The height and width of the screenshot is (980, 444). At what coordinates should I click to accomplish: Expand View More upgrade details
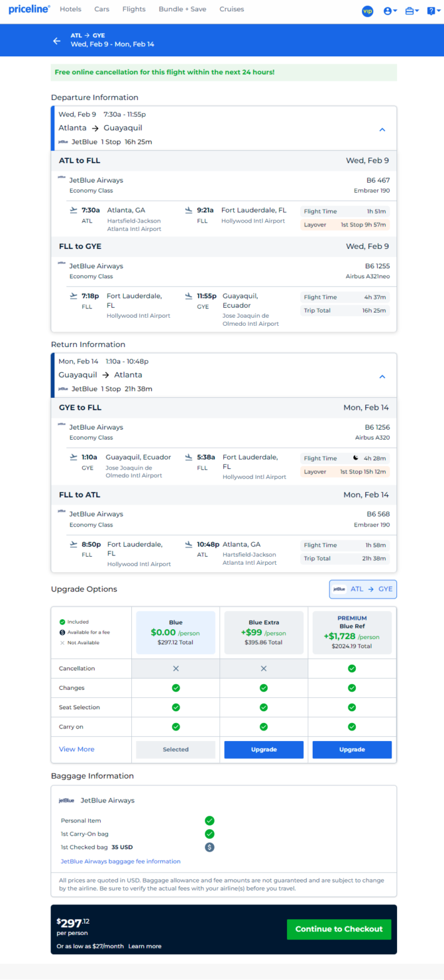[77, 749]
